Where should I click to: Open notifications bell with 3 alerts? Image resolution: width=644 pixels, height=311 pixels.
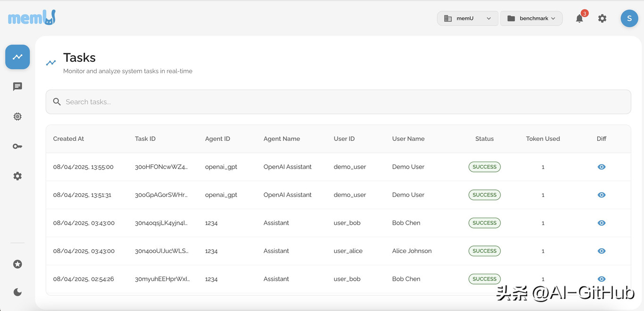(x=580, y=18)
